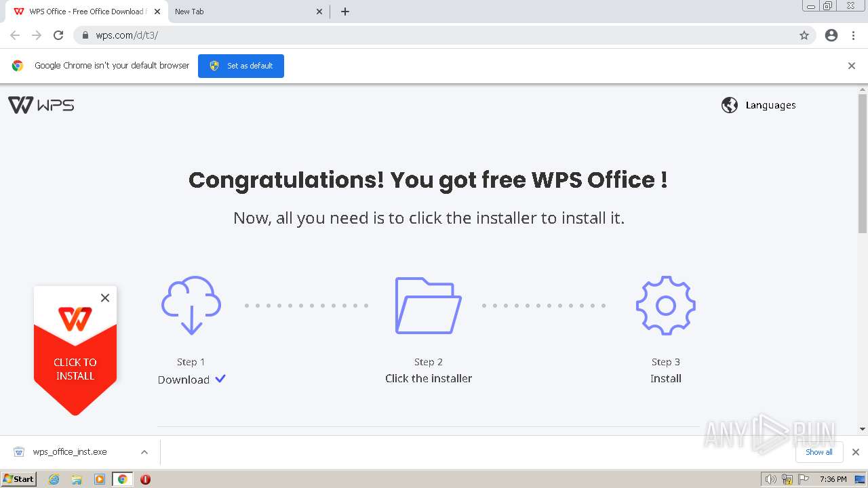Image resolution: width=868 pixels, height=488 pixels.
Task: Open the Chrome profile avatar menu
Action: click(x=831, y=35)
